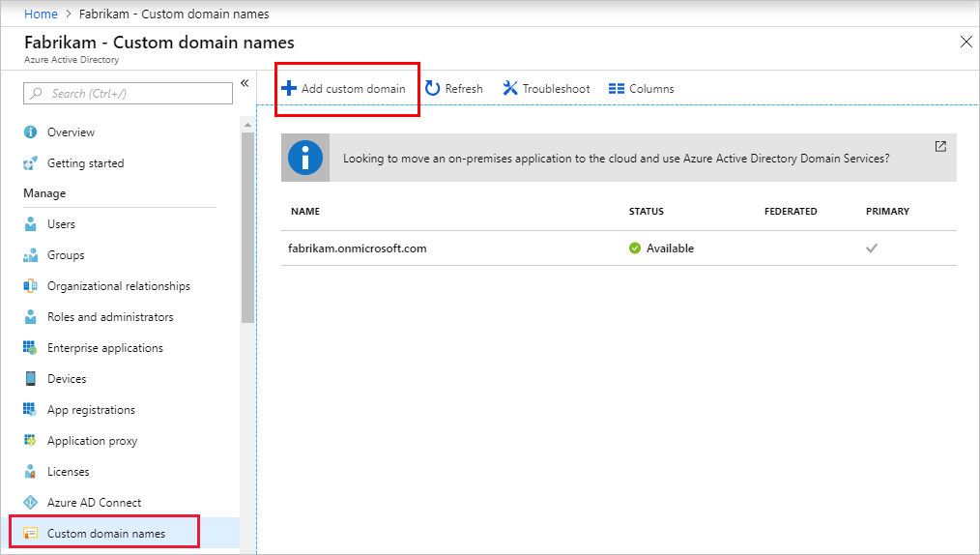The height and width of the screenshot is (555, 980).
Task: Sort by the NAME column header
Action: coord(304,212)
